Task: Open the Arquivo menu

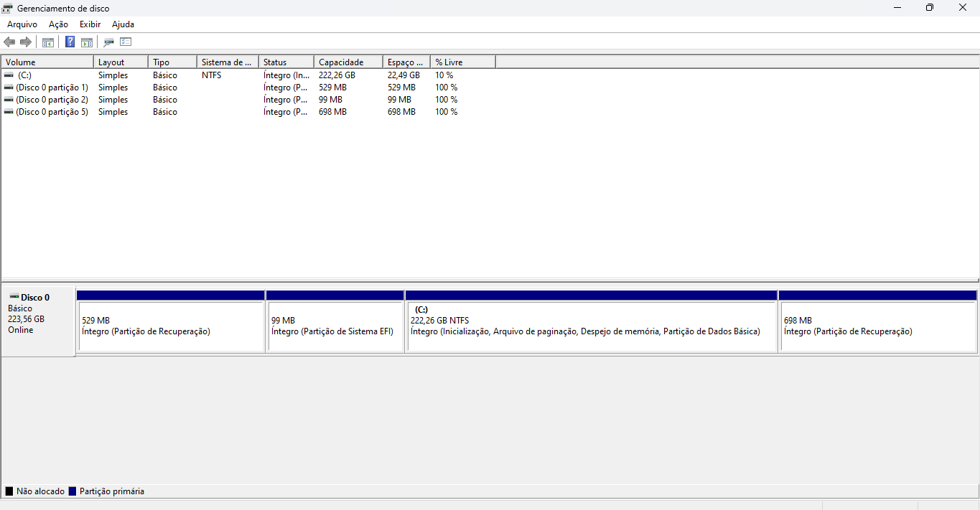Action: coord(22,24)
